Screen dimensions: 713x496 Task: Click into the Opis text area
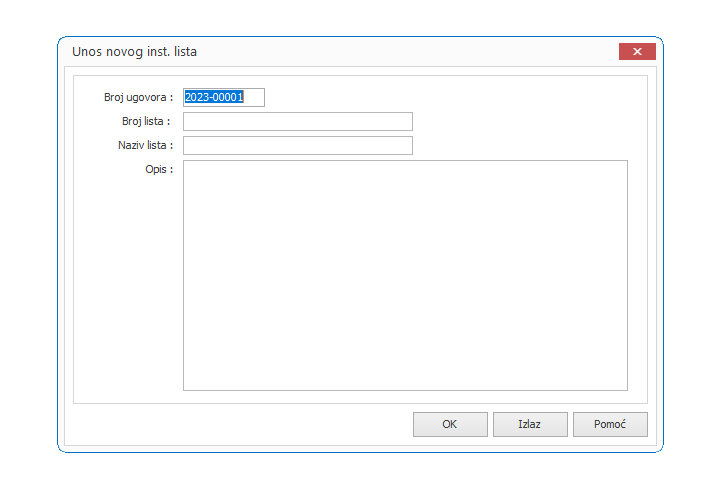[405, 276]
